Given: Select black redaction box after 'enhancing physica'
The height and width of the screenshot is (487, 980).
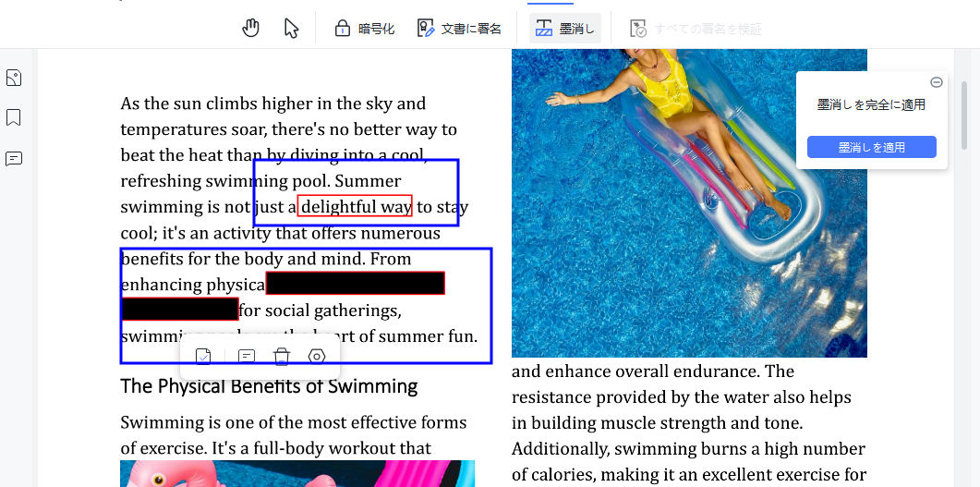Looking at the screenshot, I should click(x=356, y=283).
